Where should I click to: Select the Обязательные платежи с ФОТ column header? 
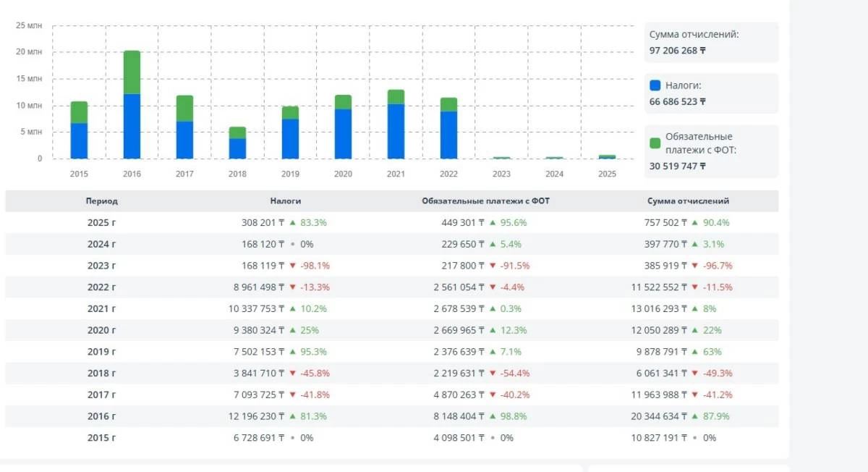[485, 201]
